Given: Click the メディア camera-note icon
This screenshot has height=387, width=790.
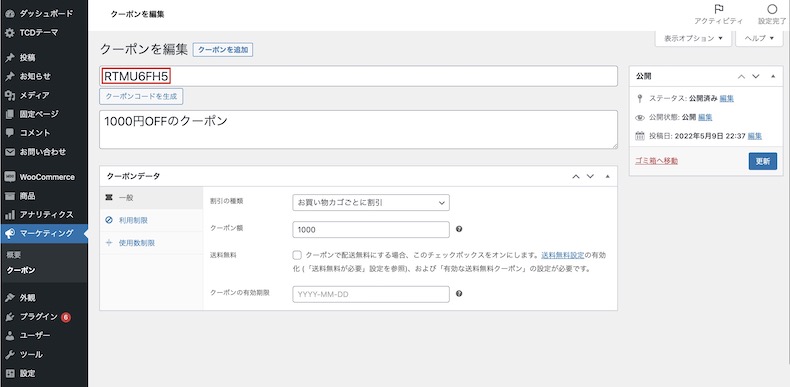Looking at the screenshot, I should (x=10, y=95).
